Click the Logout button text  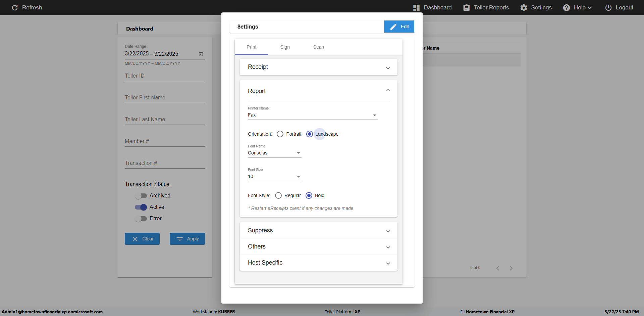[624, 7]
